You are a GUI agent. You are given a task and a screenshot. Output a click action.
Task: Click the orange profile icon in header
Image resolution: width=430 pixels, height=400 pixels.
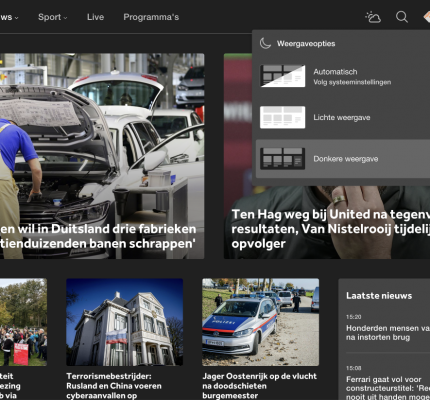pos(427,17)
